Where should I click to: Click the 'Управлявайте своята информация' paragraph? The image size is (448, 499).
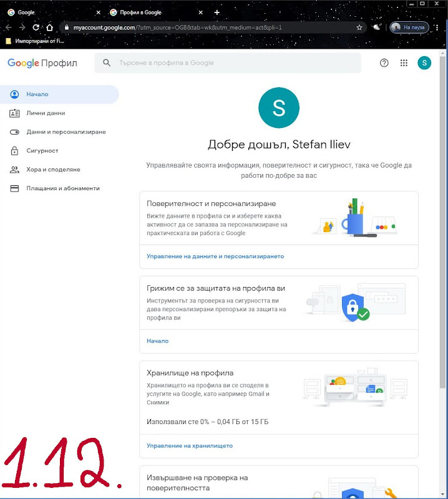(x=279, y=170)
